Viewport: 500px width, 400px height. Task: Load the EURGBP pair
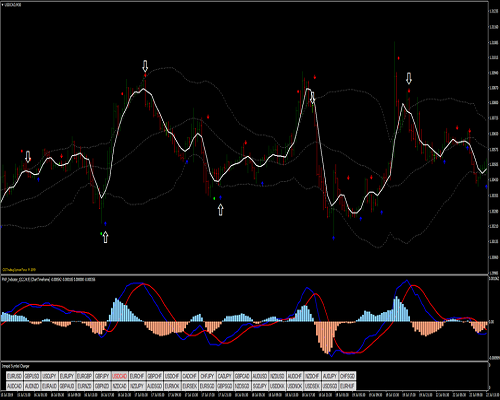[x=85, y=376]
